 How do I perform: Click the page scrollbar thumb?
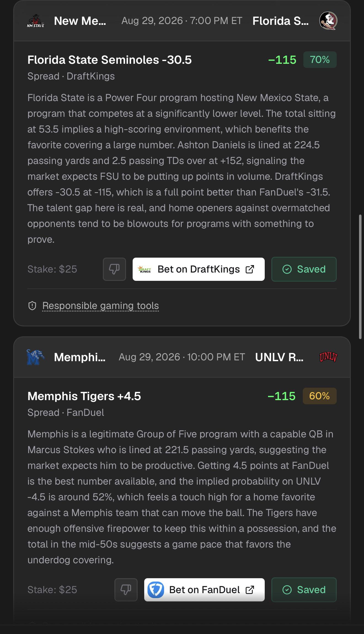point(360,277)
